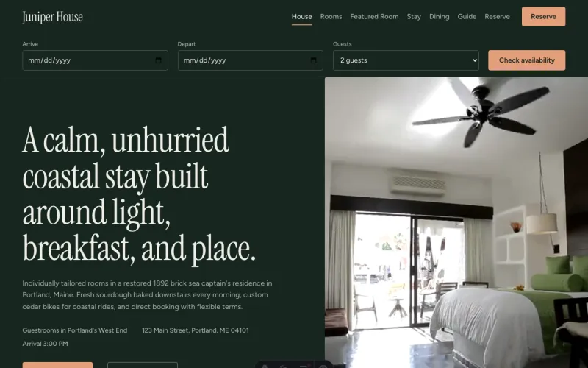Click "Guestrooms in Portland's West End" text
Image resolution: width=588 pixels, height=368 pixels.
pos(75,330)
